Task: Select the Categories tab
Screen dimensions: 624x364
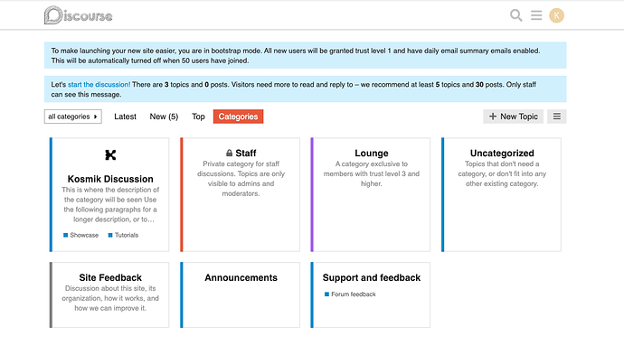Action: click(x=238, y=117)
